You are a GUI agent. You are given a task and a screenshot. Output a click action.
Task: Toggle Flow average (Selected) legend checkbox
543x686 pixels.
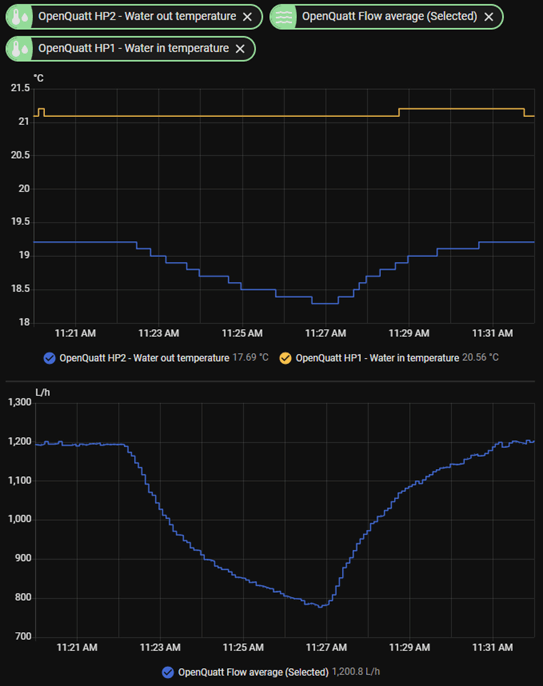coord(168,672)
